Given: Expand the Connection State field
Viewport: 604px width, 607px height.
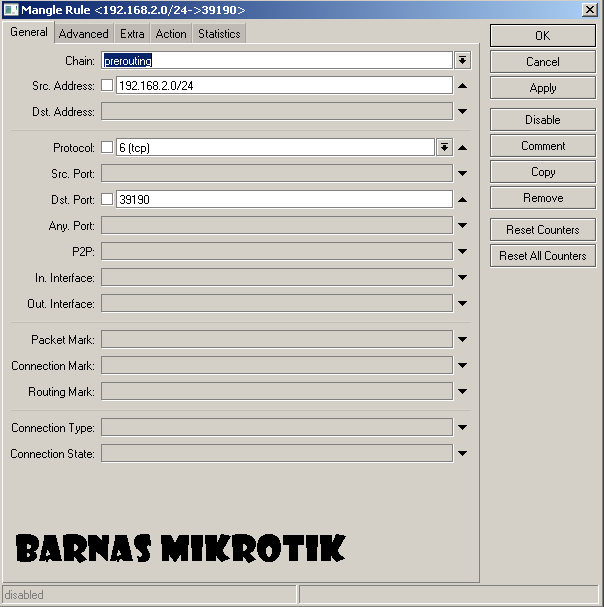Looking at the screenshot, I should point(462,453).
